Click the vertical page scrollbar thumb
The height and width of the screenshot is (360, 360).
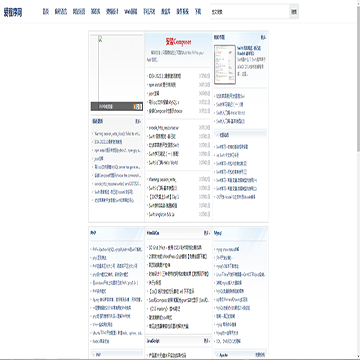point(358,77)
